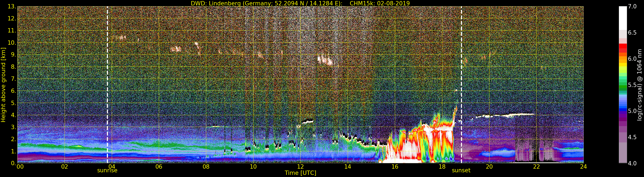Image resolution: width=644 pixels, height=177 pixels.
Task: Click the '7.0' colorbar tick value
Action: (x=632, y=6)
